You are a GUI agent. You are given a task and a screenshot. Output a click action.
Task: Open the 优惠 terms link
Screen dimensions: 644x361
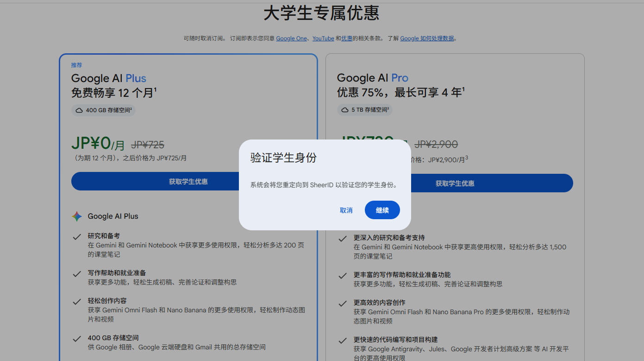[x=347, y=38]
